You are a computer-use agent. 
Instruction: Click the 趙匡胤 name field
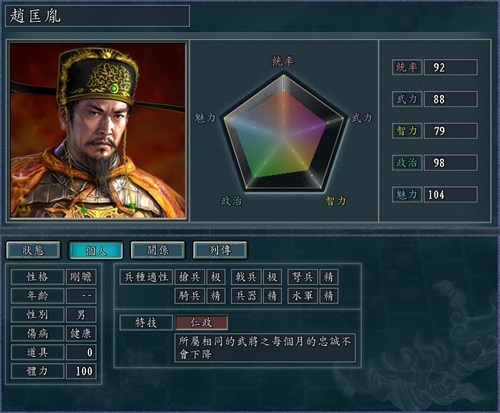pos(97,16)
